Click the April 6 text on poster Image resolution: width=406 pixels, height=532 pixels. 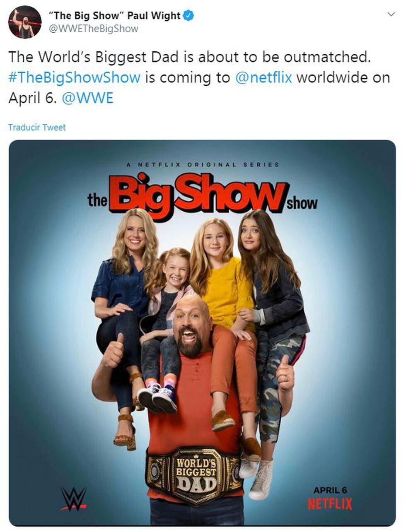pyautogui.click(x=330, y=490)
